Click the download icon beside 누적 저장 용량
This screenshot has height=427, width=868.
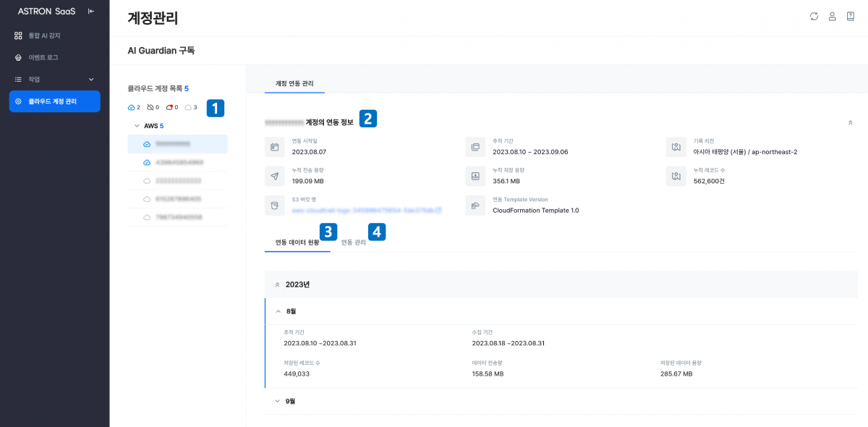coord(475,176)
